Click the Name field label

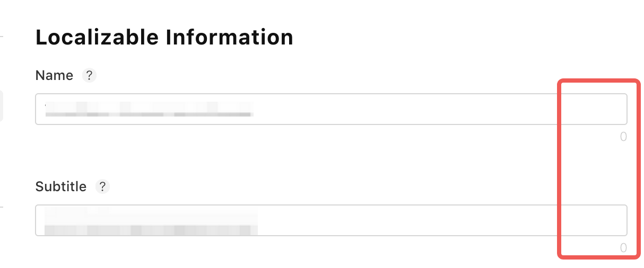click(x=54, y=76)
